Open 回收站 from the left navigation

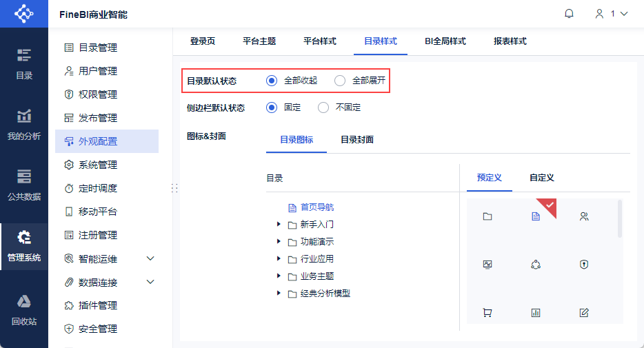click(24, 309)
